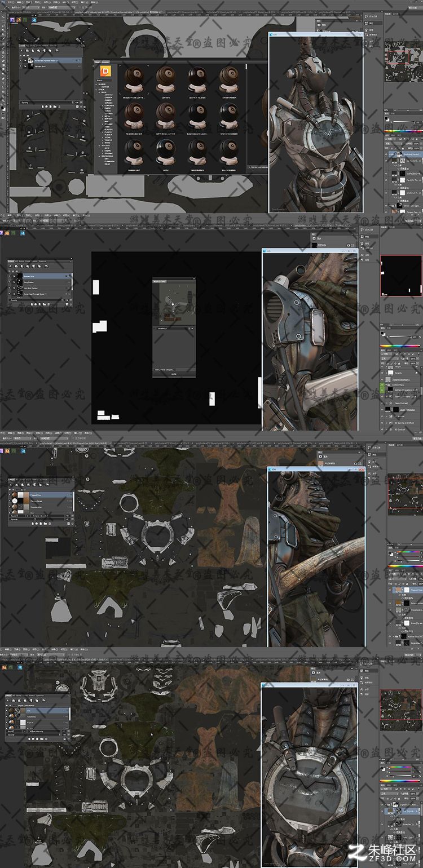Select the LEATHER HOLSTER material sphere
The height and width of the screenshot is (868, 423).
(x=197, y=78)
